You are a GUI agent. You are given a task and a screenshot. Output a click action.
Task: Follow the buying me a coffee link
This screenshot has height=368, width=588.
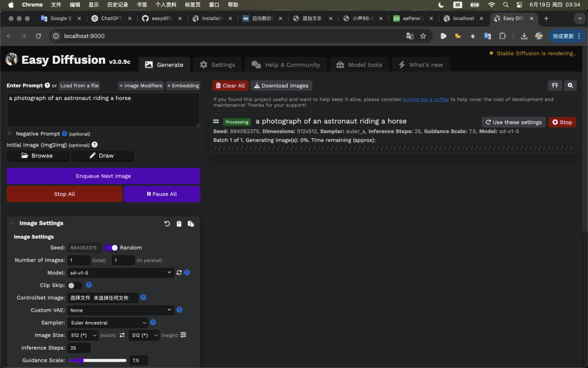tap(425, 99)
